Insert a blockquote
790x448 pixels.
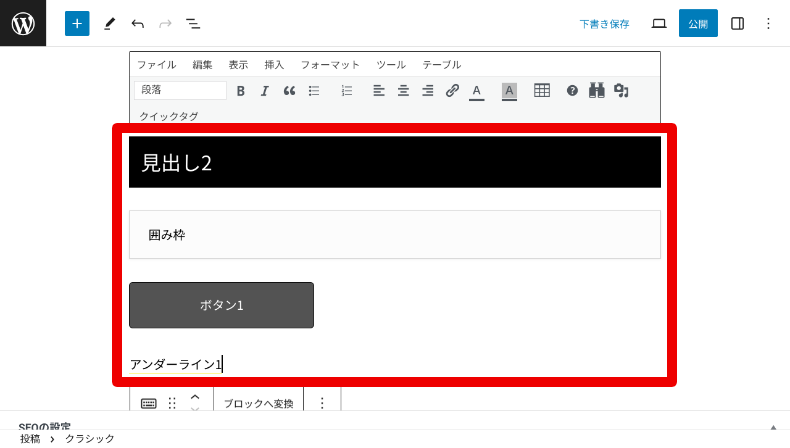coord(289,91)
